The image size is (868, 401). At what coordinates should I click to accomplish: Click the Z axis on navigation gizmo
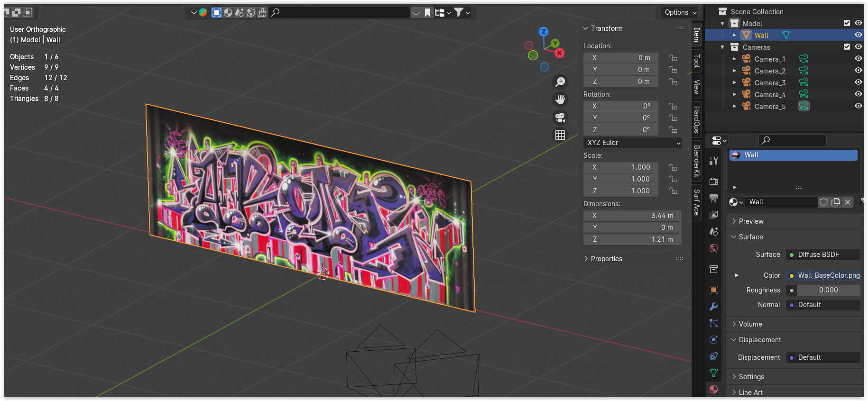[x=544, y=32]
